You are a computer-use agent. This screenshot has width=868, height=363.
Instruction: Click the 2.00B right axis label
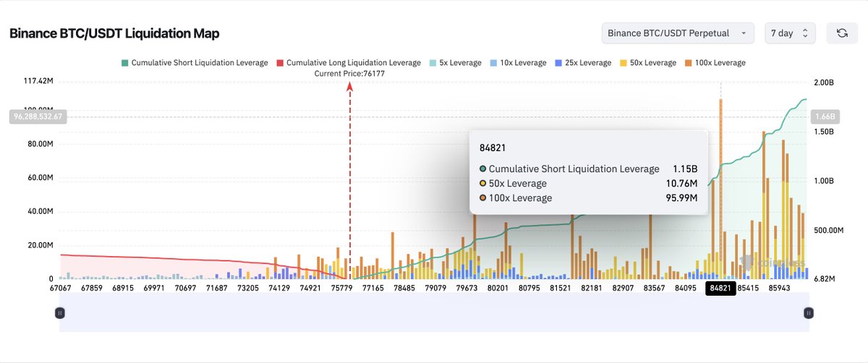(x=824, y=82)
